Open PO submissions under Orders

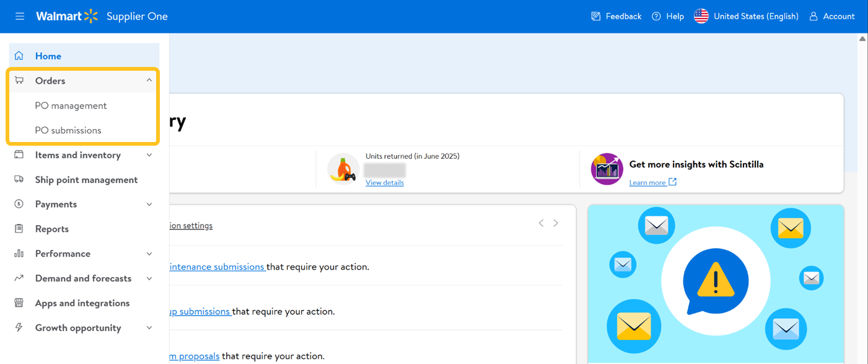(68, 130)
